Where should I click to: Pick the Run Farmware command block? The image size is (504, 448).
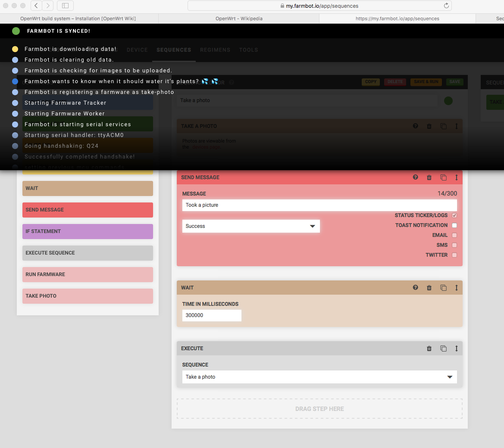pyautogui.click(x=88, y=274)
